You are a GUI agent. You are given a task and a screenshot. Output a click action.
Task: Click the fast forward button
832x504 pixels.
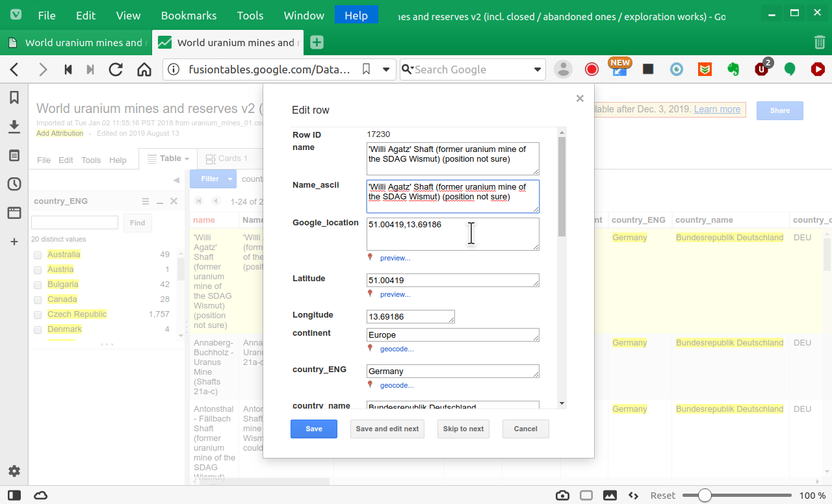click(x=90, y=69)
